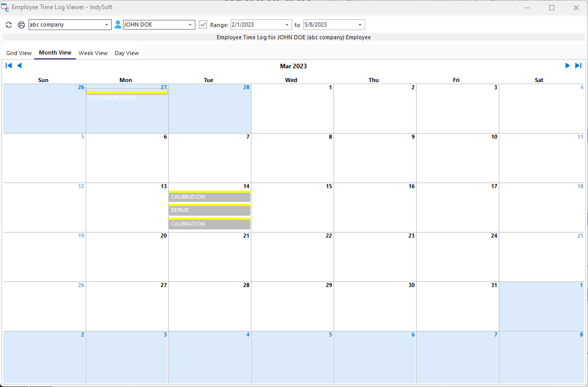Click the refresh icon in the toolbar

point(9,25)
